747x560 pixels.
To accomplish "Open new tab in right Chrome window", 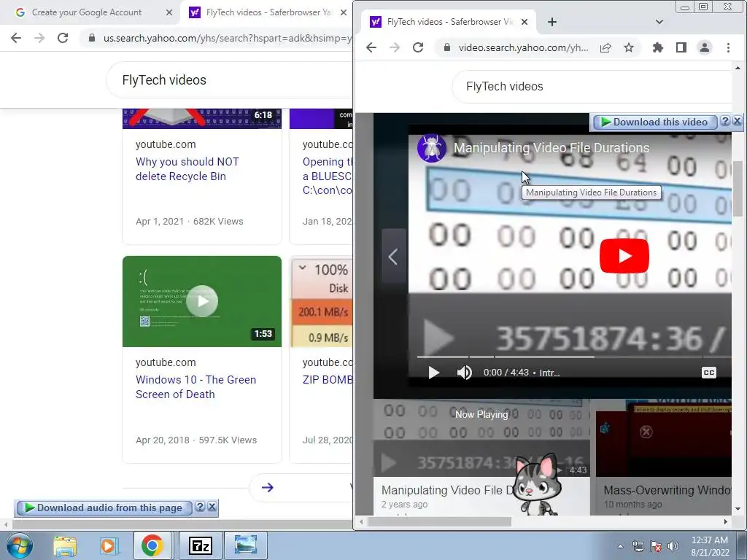I will click(x=551, y=22).
